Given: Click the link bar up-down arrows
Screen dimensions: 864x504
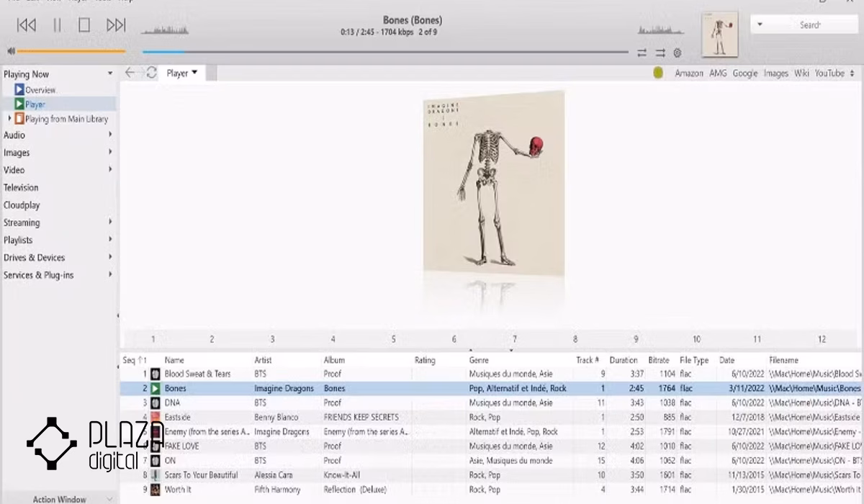Looking at the screenshot, I should (x=852, y=73).
